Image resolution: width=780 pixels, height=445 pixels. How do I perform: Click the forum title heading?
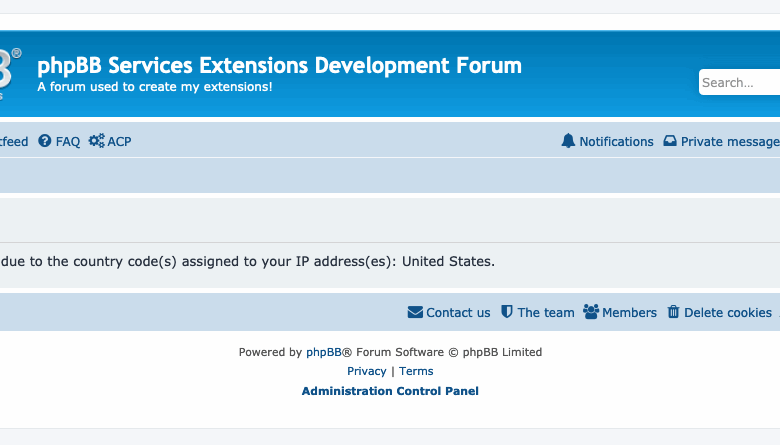tap(279, 66)
